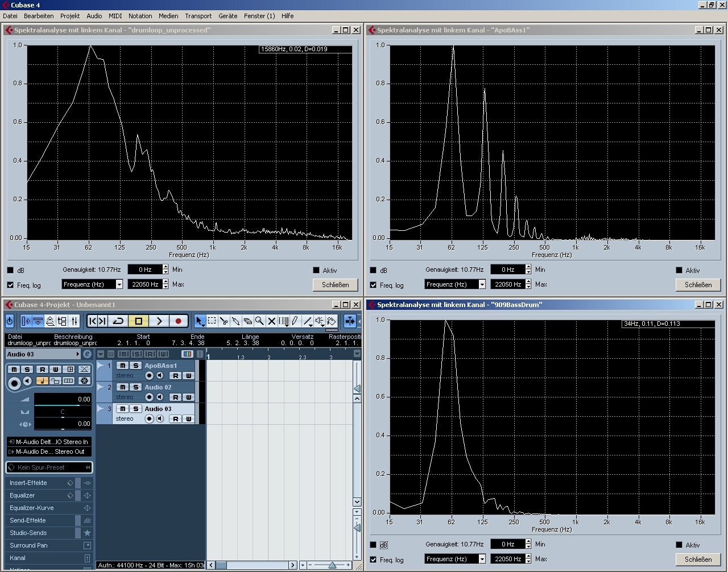The width and height of the screenshot is (728, 572).
Task: Select the pencil draw tool
Action: (295, 321)
